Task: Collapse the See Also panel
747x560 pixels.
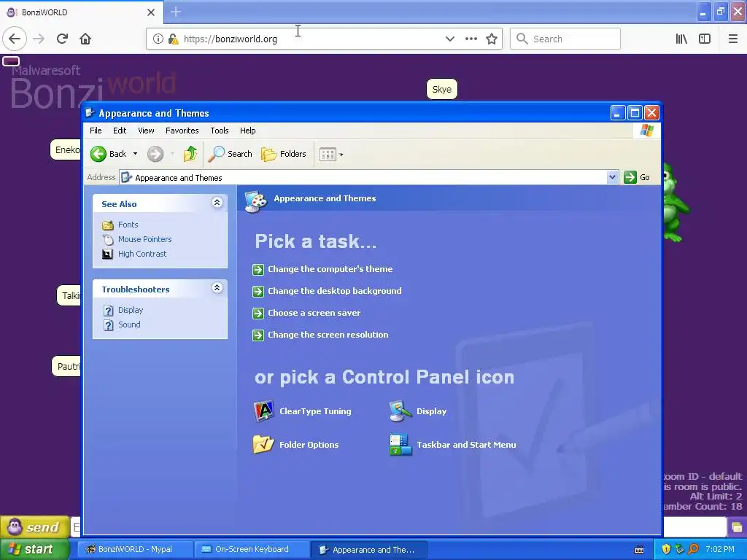Action: click(217, 203)
